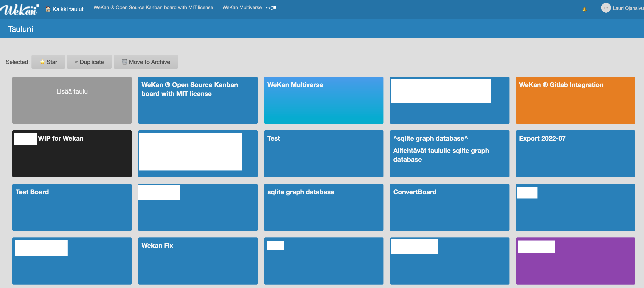Viewport: 644px width, 288px height.
Task: Click the house icon beside Kaikki taulut
Action: click(48, 9)
